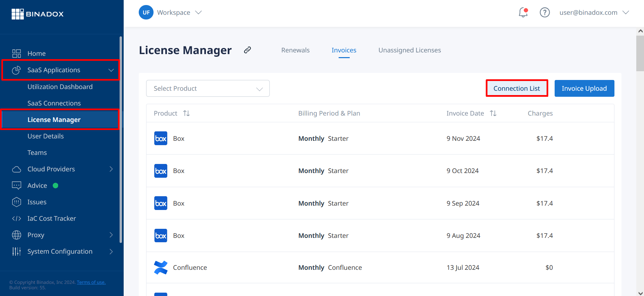Click Box logo in 9 Oct 2024 row
Image resolution: width=644 pixels, height=296 pixels.
coord(161,171)
